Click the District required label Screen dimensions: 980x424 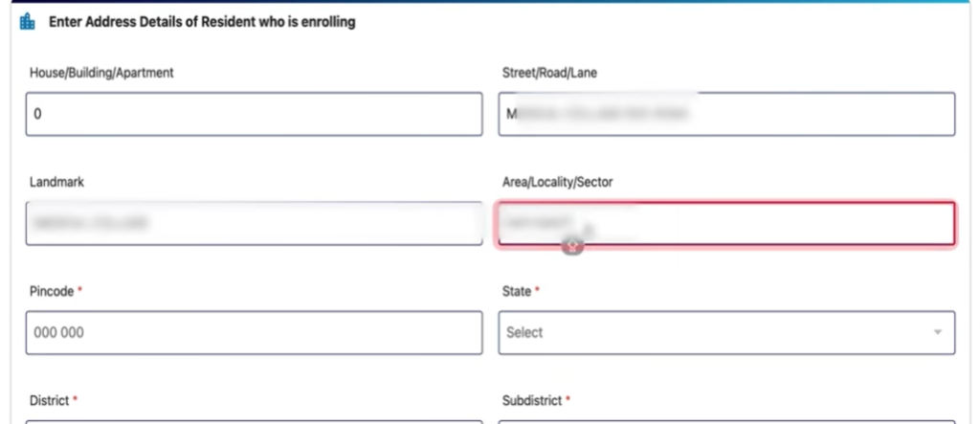tap(54, 400)
